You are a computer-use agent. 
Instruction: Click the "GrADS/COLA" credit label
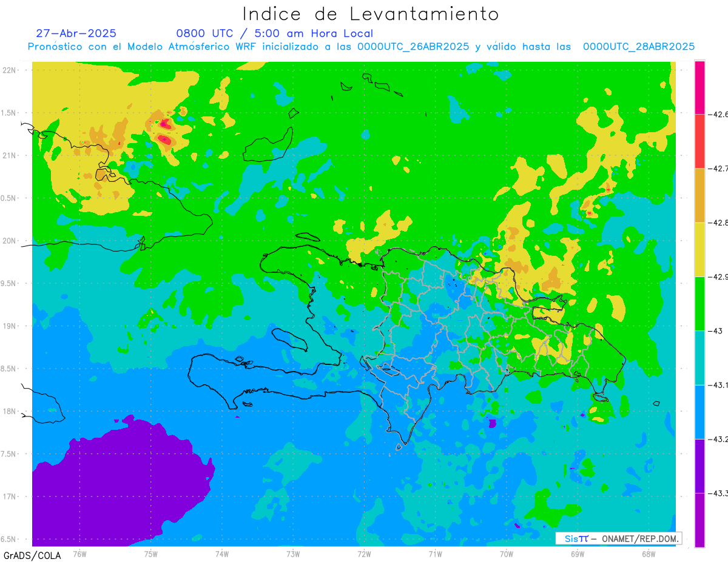(32, 555)
